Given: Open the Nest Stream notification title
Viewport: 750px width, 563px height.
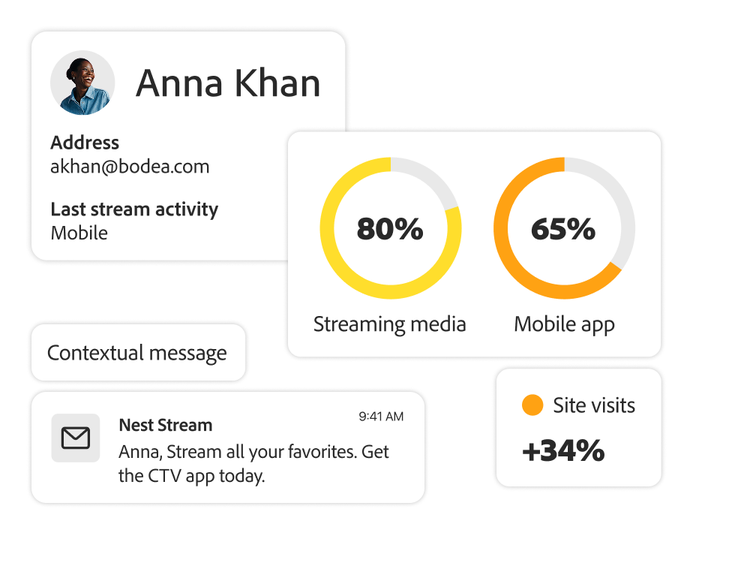Looking at the screenshot, I should click(165, 425).
